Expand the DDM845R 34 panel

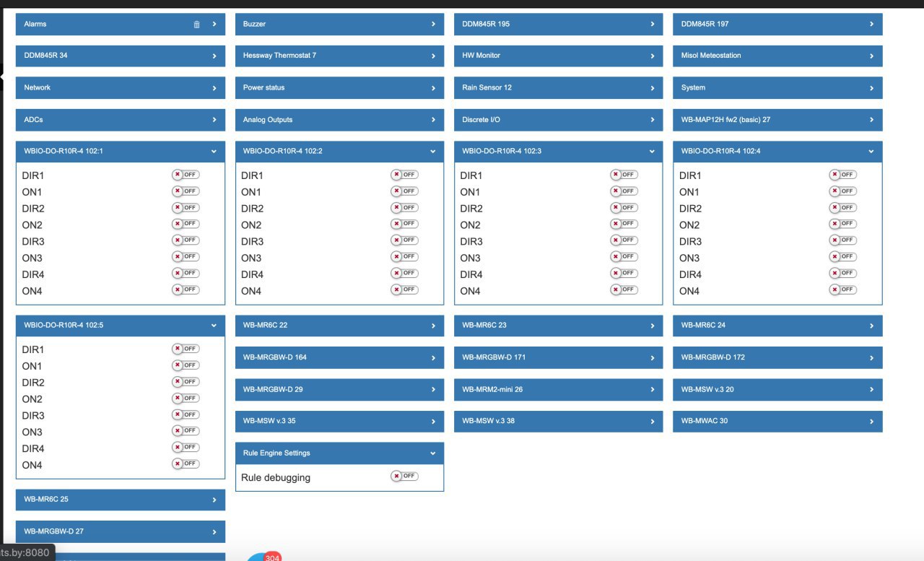tap(120, 56)
